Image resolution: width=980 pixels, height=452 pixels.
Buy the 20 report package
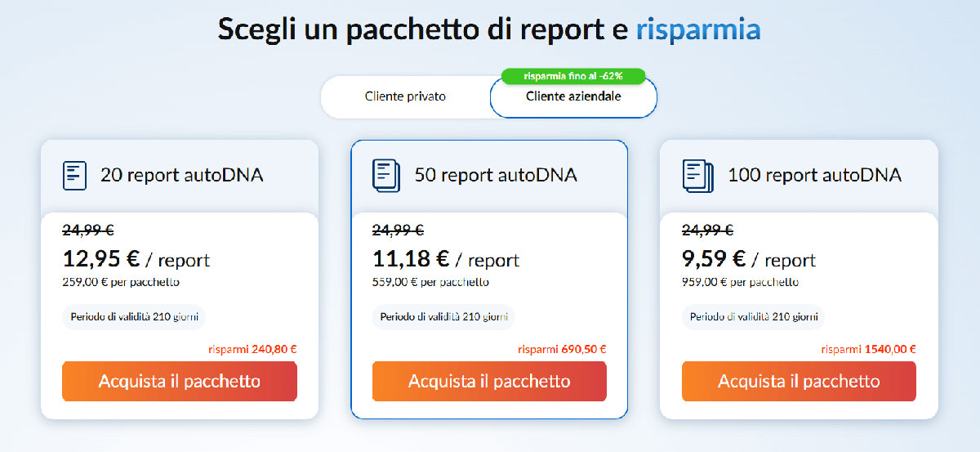[180, 381]
